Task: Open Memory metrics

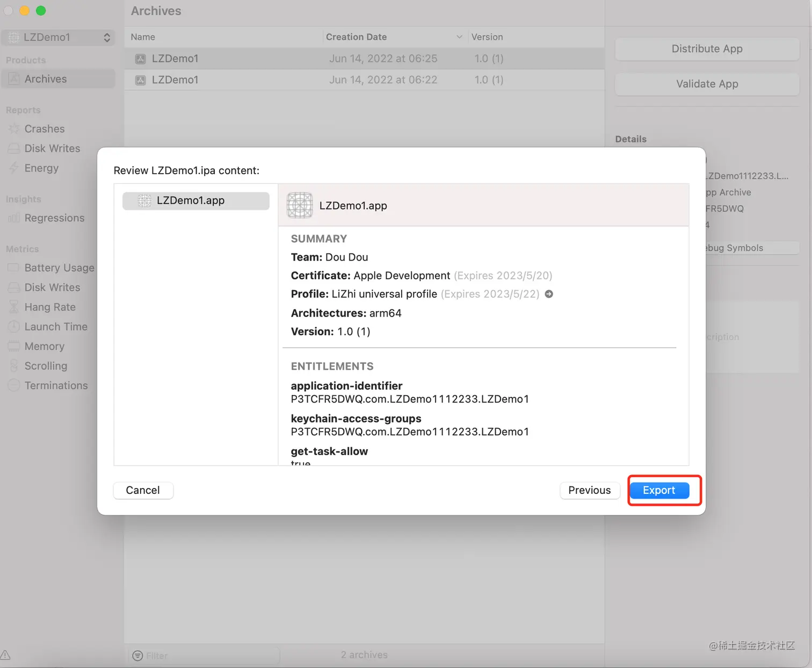Action: click(x=45, y=347)
